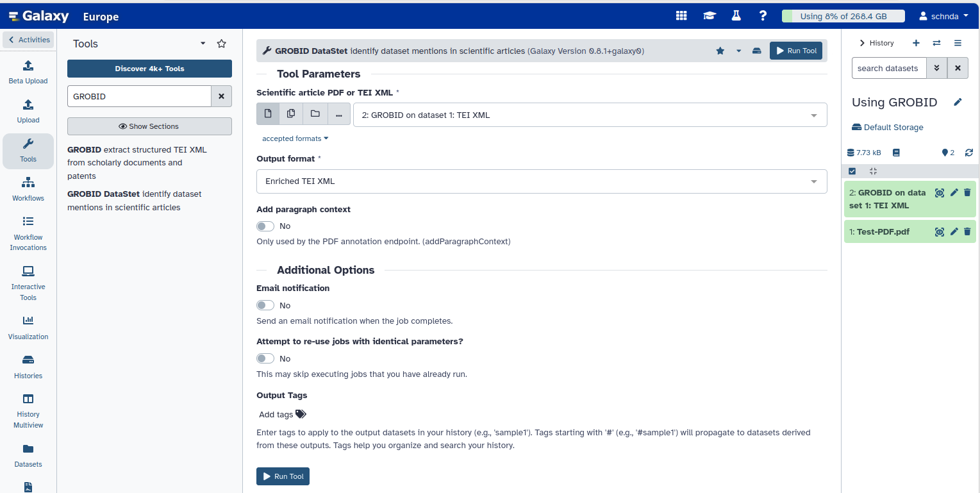The height and width of the screenshot is (493, 980).
Task: Favorite the GROBID DataStet tool
Action: coord(720,51)
